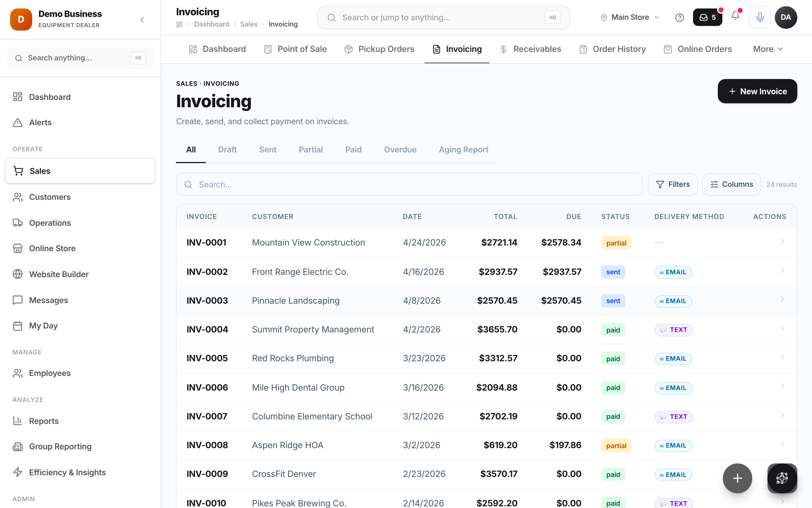Open Online Orders in top navigation
Image resolution: width=812 pixels, height=508 pixels.
698,49
